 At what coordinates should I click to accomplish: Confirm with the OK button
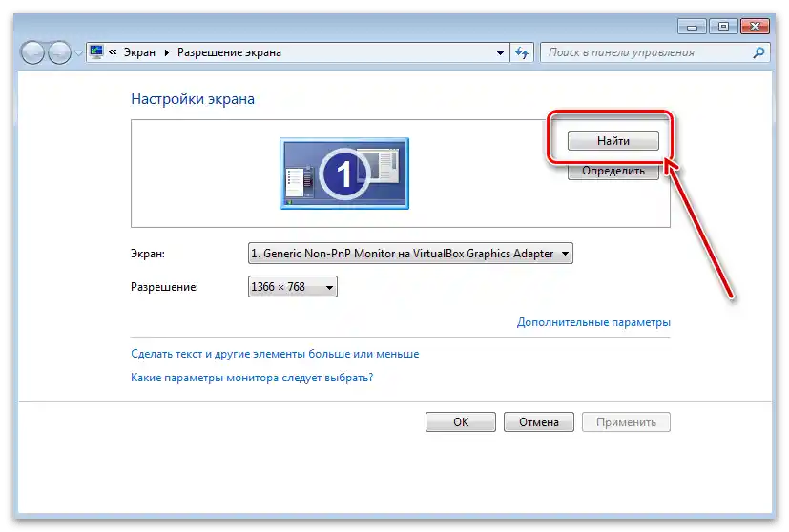461,421
